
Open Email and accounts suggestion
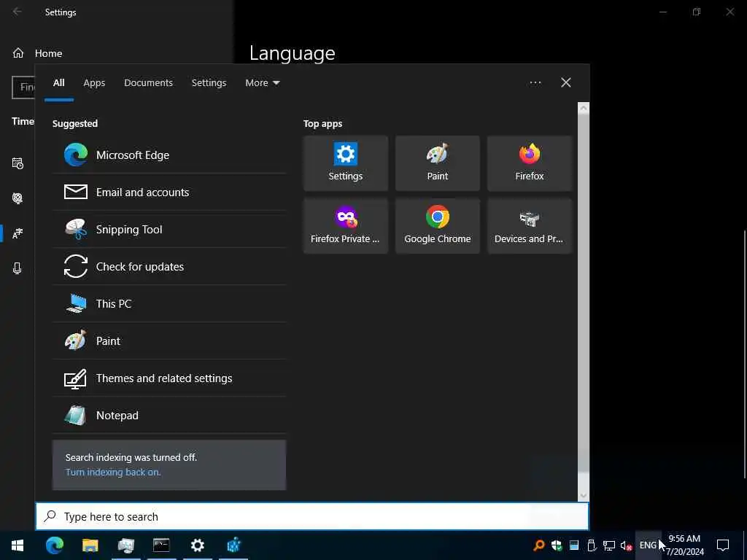pos(169,192)
